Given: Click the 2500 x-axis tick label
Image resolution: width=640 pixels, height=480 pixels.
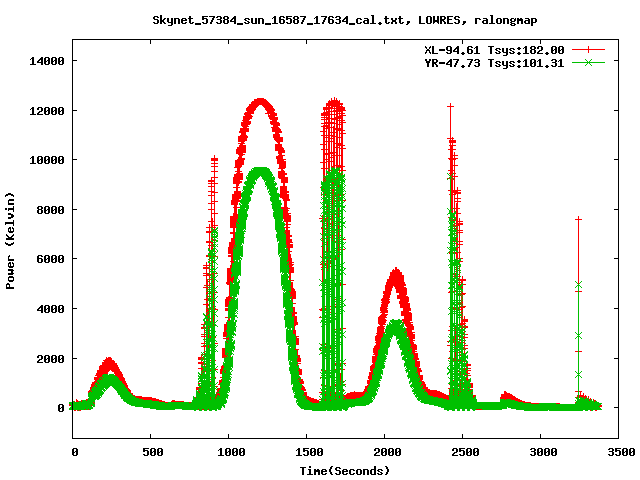Looking at the screenshot, I should (x=465, y=452).
